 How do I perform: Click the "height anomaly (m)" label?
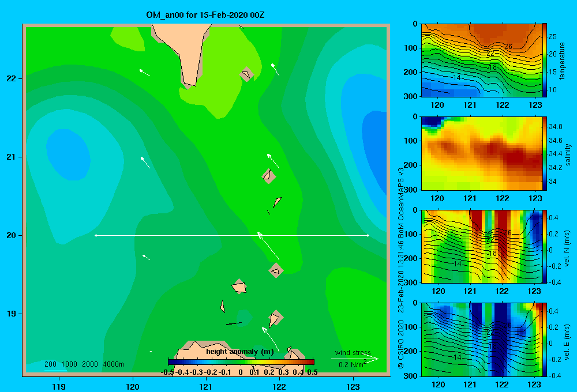click(x=240, y=352)
